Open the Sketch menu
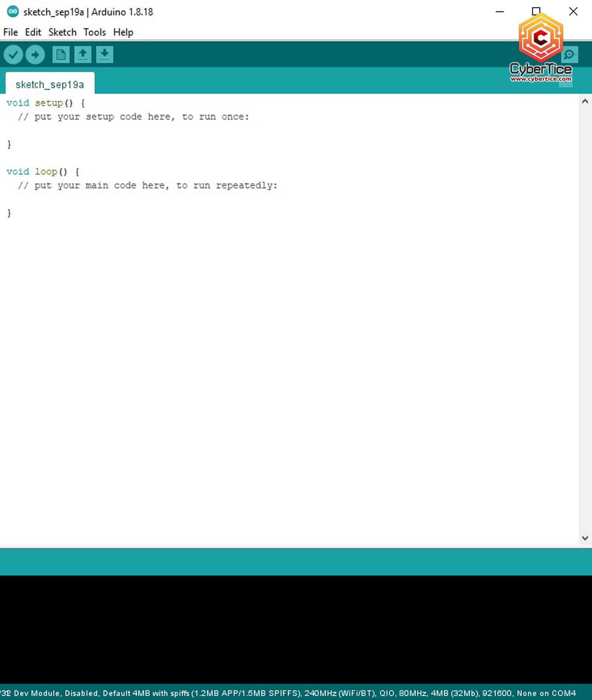The image size is (592, 700). coord(62,32)
